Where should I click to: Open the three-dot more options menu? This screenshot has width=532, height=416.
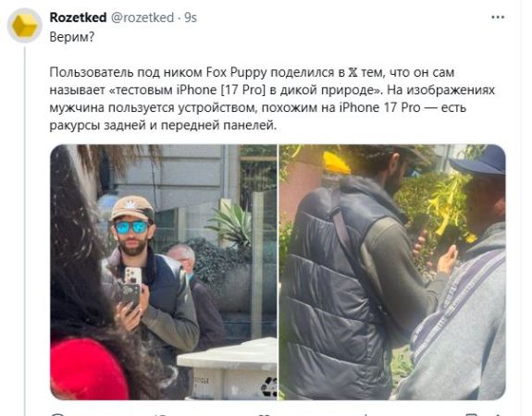[x=498, y=18]
